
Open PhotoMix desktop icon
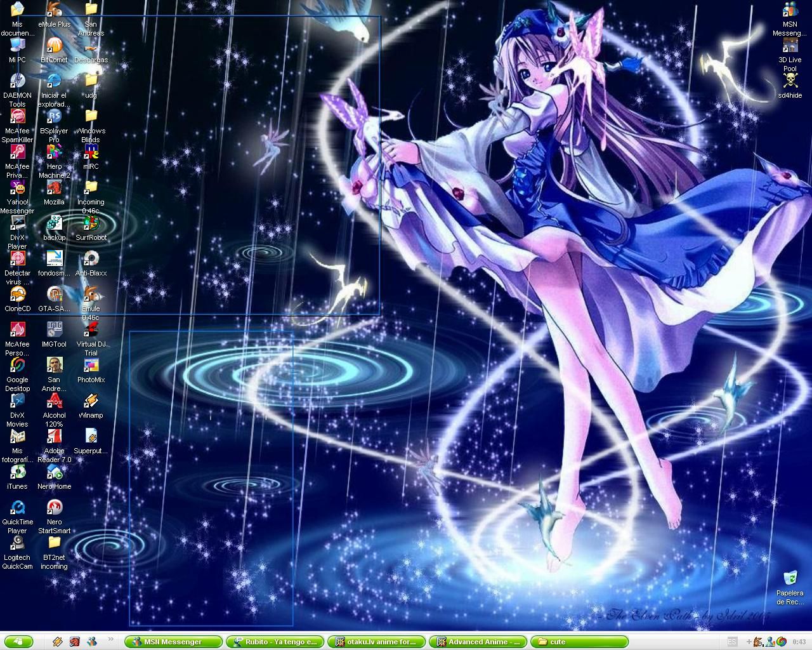coord(91,369)
